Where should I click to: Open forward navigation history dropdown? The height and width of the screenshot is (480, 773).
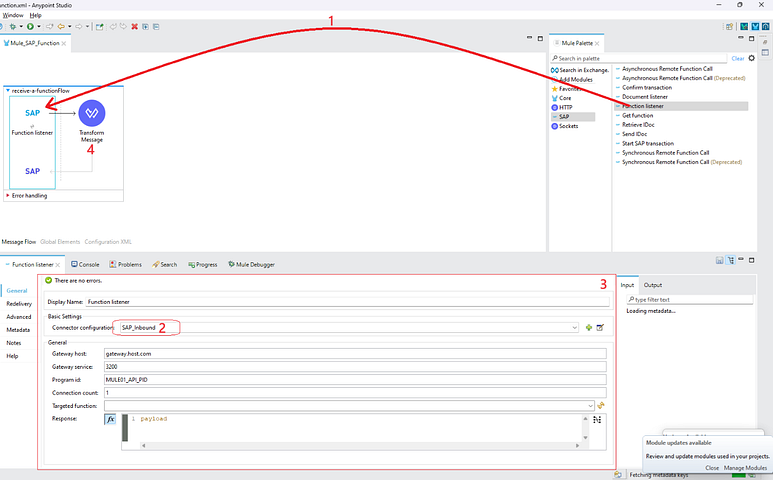click(x=87, y=27)
